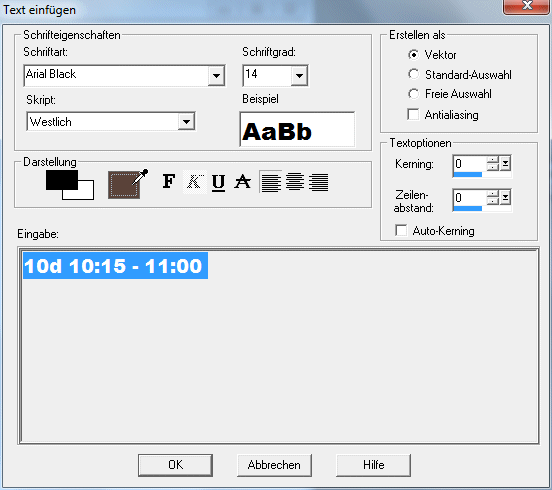
Task: Toggle strikethrough A formatting icon
Action: 243,182
